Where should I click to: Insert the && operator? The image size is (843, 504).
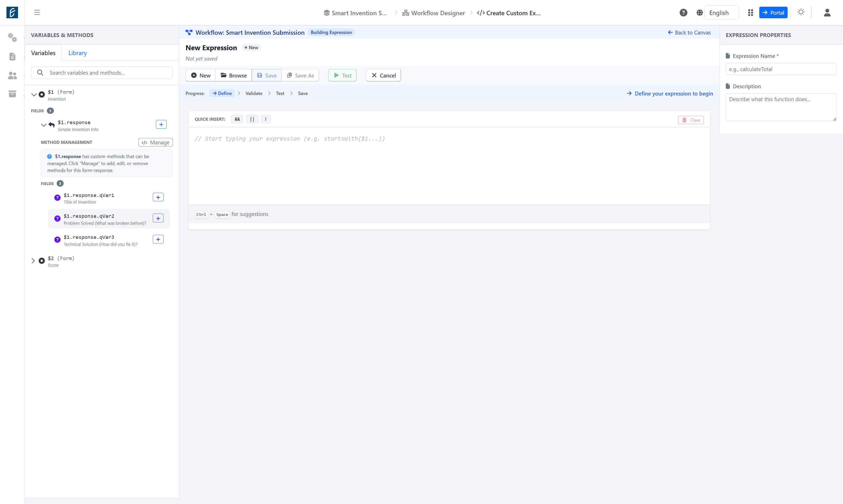click(237, 119)
